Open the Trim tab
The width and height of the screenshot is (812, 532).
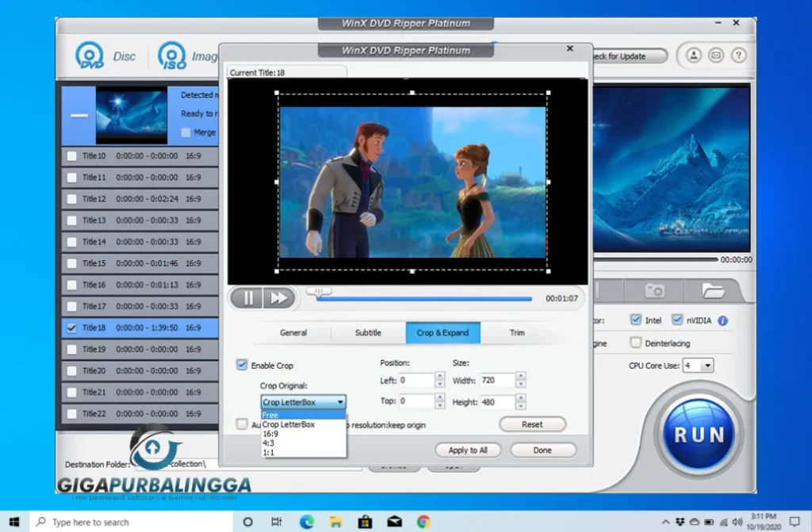[x=516, y=333]
